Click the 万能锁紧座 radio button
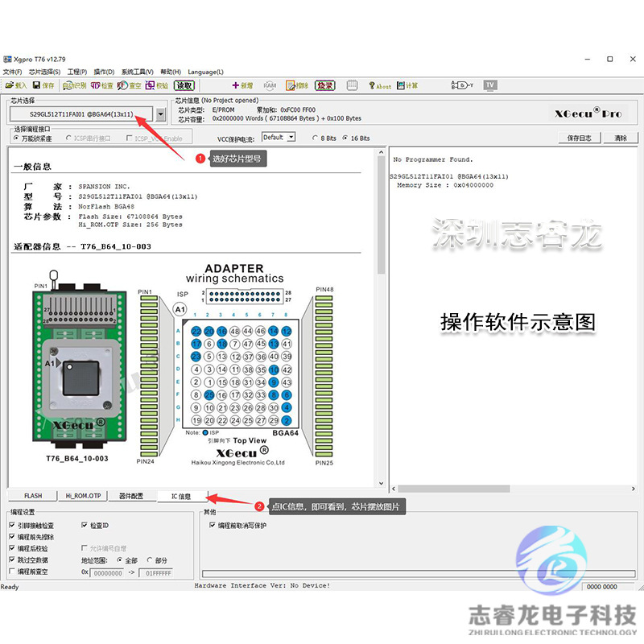Viewport: 644px width, 644px height. click(x=16, y=138)
